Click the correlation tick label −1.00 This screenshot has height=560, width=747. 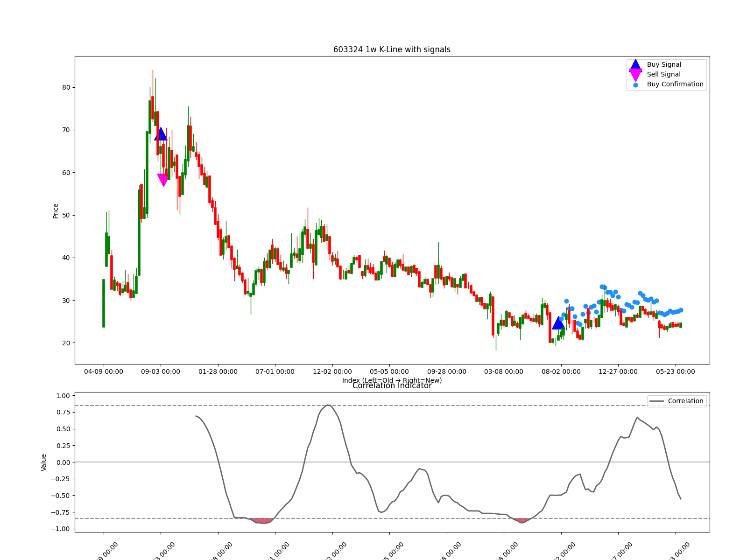60,529
